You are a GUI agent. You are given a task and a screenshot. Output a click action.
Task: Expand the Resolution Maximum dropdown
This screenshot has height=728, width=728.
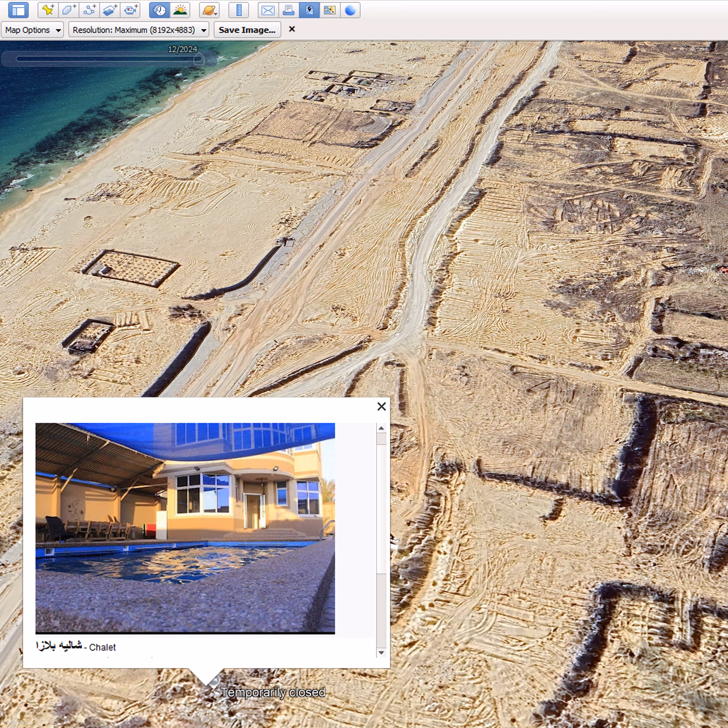tap(139, 30)
